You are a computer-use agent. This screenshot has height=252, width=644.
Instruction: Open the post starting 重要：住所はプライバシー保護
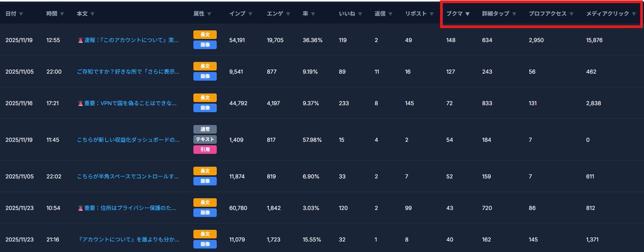coord(127,208)
